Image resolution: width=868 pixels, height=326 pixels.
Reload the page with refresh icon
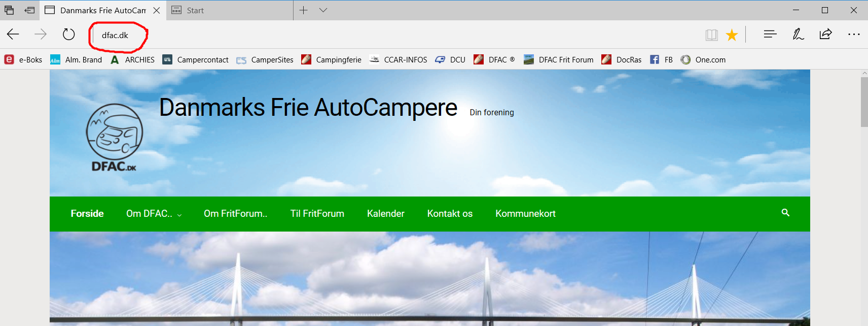[68, 35]
